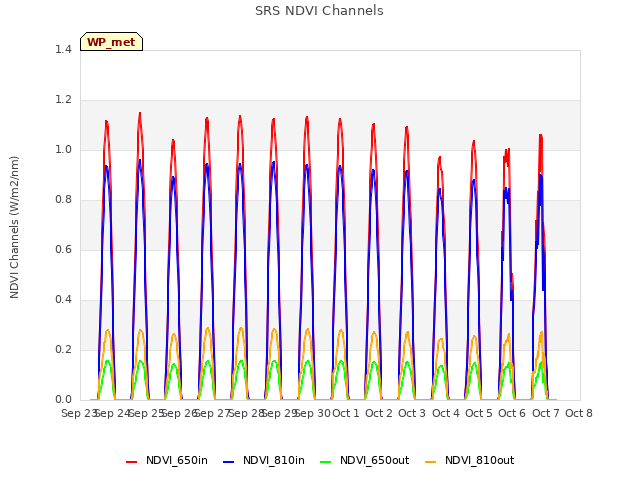This screenshot has height=480, width=640.
Task: Click the Oct 4 x-axis label
Action: pos(446,413)
